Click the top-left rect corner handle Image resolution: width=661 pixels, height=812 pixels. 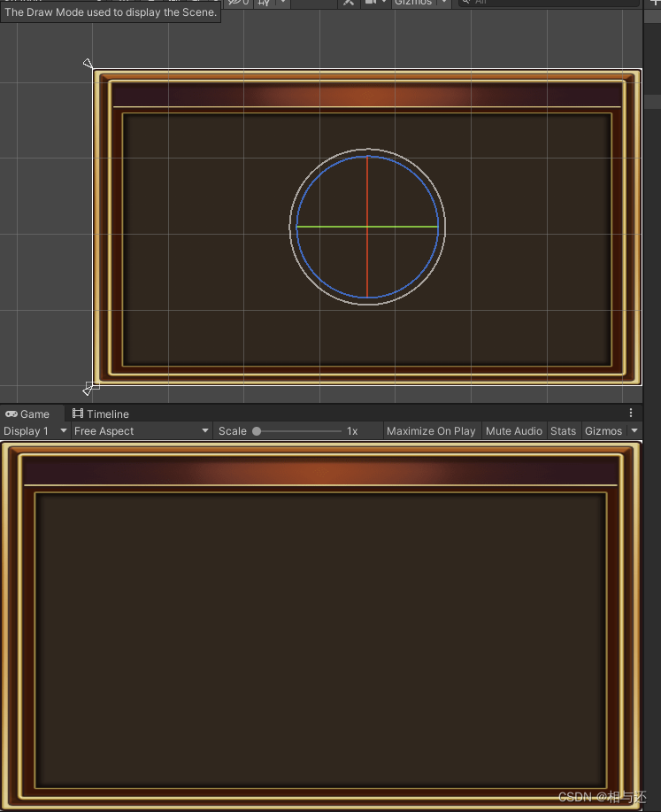(x=88, y=63)
